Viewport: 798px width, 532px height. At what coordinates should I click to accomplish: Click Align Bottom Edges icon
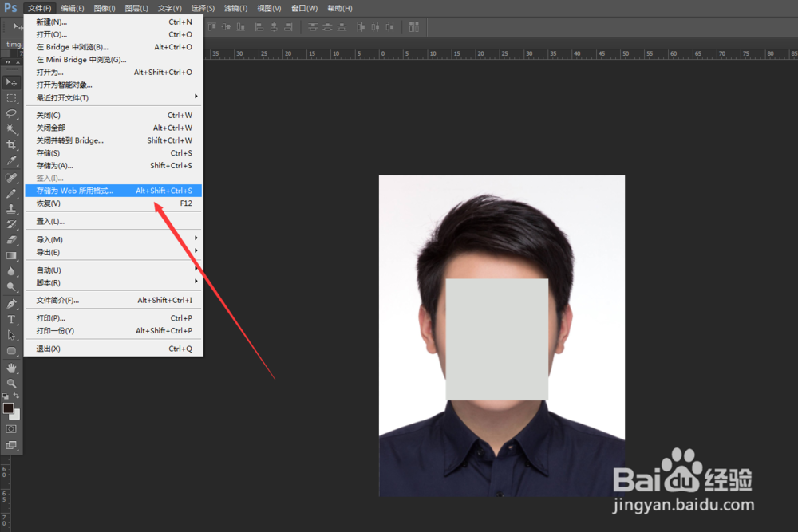point(241,27)
